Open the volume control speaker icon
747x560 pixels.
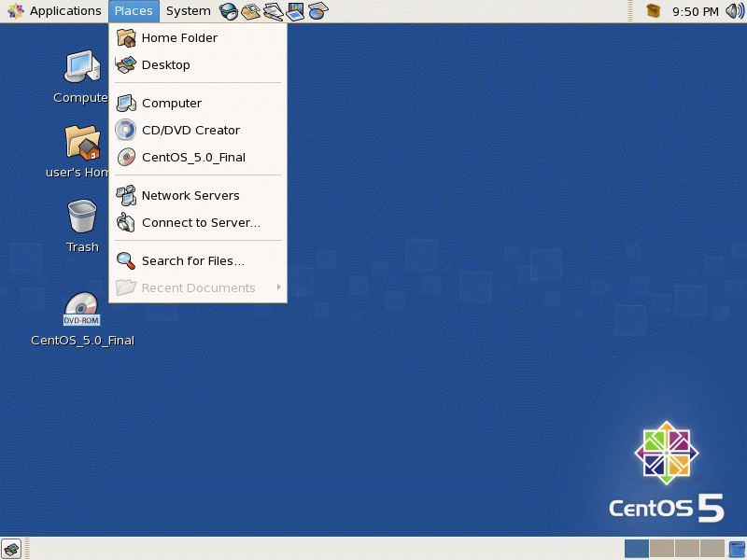[x=735, y=11]
